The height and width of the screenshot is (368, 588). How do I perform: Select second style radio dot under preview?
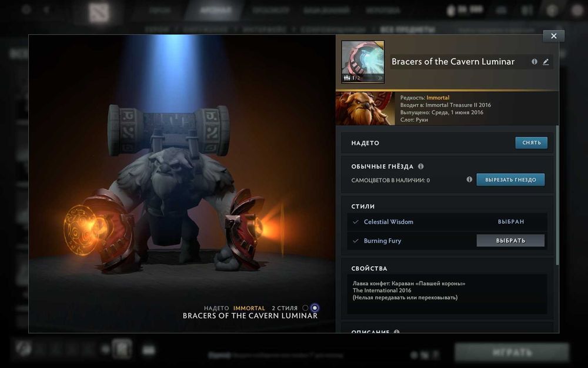(315, 308)
